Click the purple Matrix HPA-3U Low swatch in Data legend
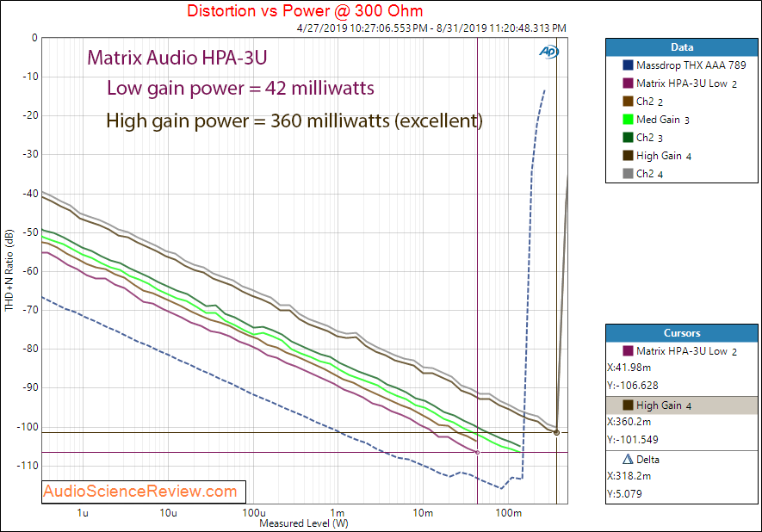The width and height of the screenshot is (762, 532). (628, 84)
